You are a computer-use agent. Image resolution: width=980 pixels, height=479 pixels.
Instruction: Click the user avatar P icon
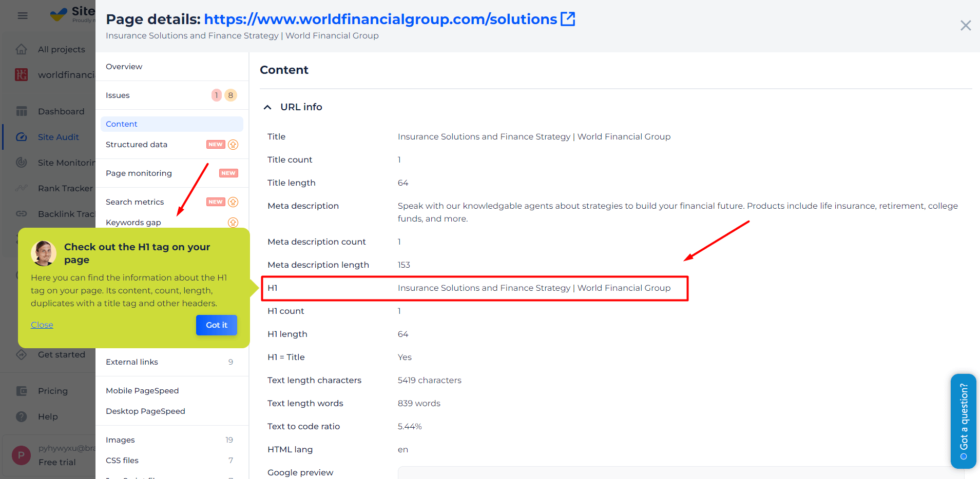coord(21,455)
